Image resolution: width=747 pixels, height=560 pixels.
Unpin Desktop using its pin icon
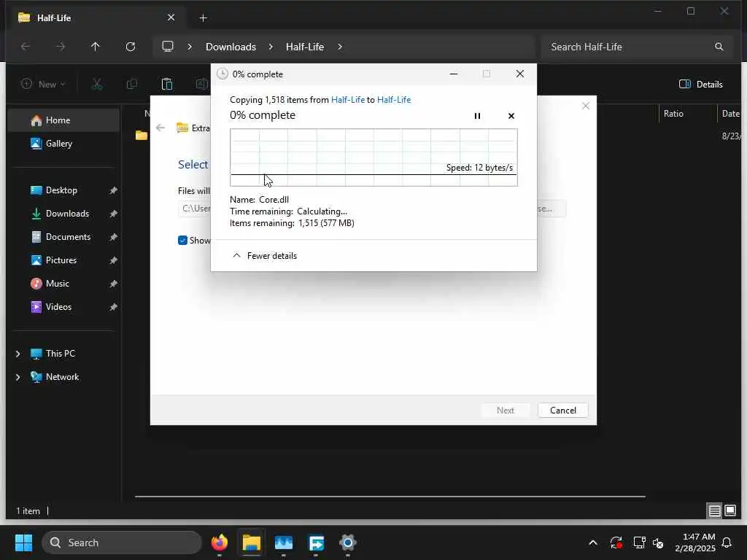click(x=113, y=190)
